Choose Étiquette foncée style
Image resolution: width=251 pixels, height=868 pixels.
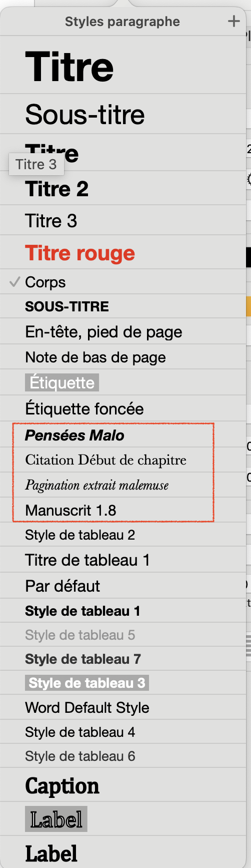coord(123,408)
